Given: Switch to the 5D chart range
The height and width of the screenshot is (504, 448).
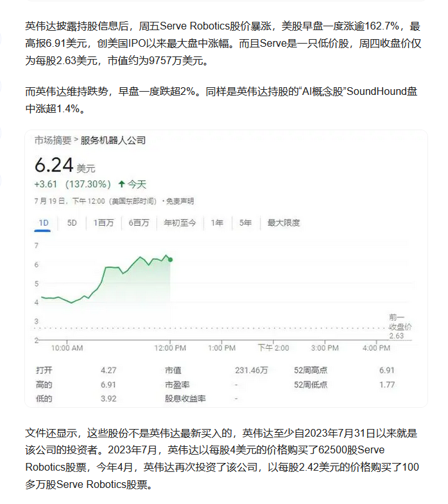Looking at the screenshot, I should point(72,223).
